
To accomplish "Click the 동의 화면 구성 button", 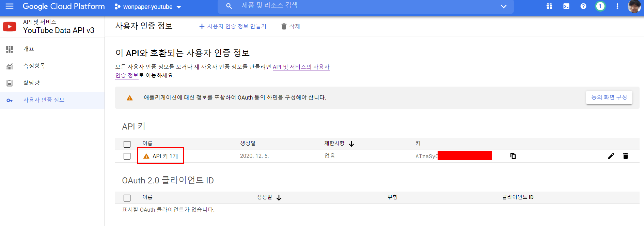I will pos(609,97).
